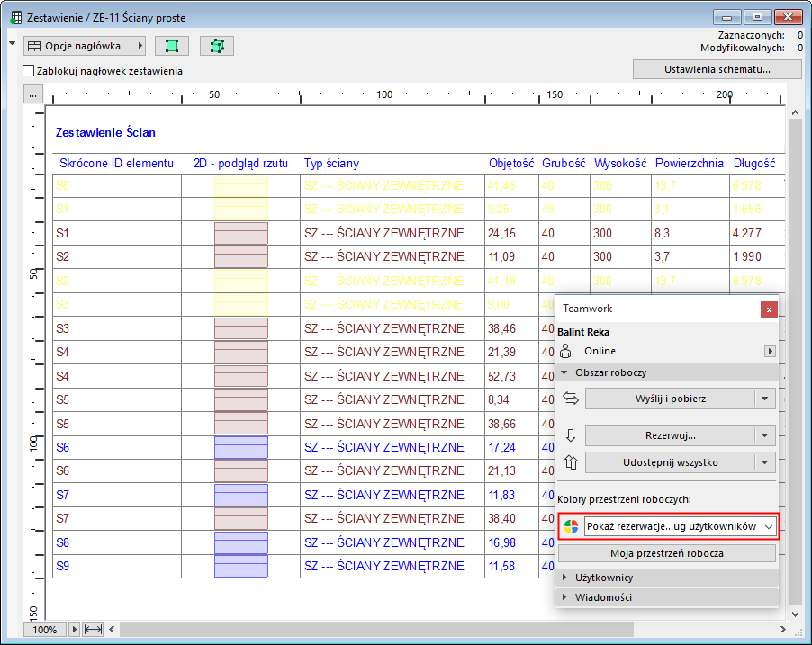
Task: Select the first green selection toolbar icon
Action: (171, 45)
